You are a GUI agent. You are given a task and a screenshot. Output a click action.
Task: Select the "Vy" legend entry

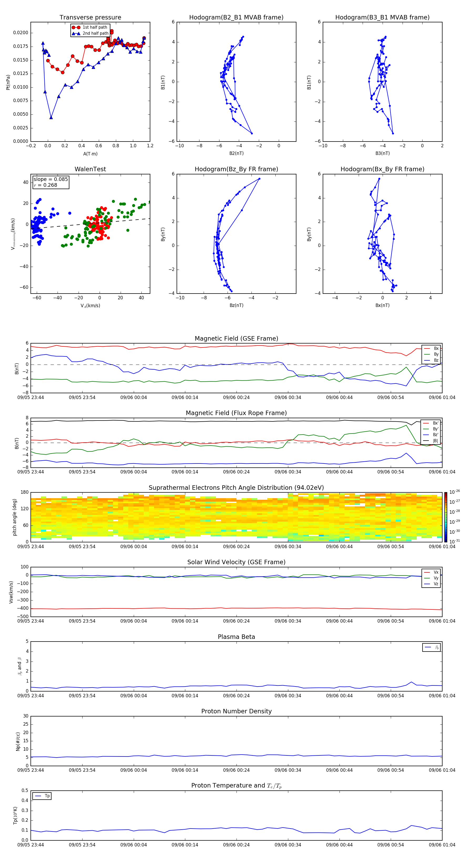[431, 578]
